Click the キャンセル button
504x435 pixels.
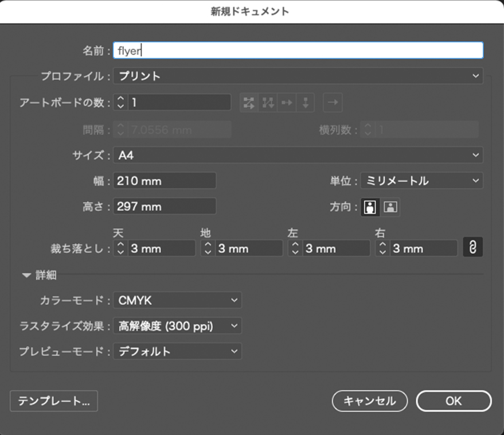[x=370, y=401]
